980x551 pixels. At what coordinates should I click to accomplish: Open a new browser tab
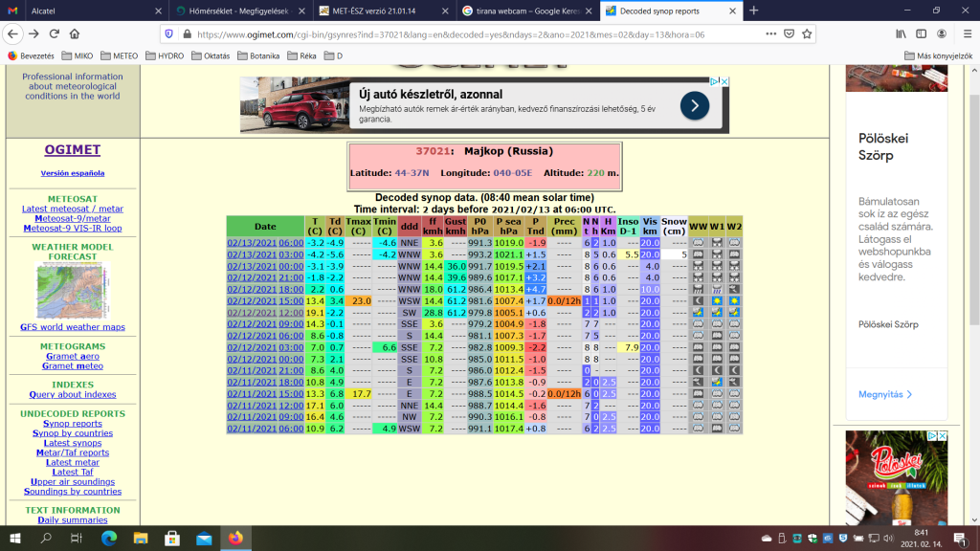753,11
